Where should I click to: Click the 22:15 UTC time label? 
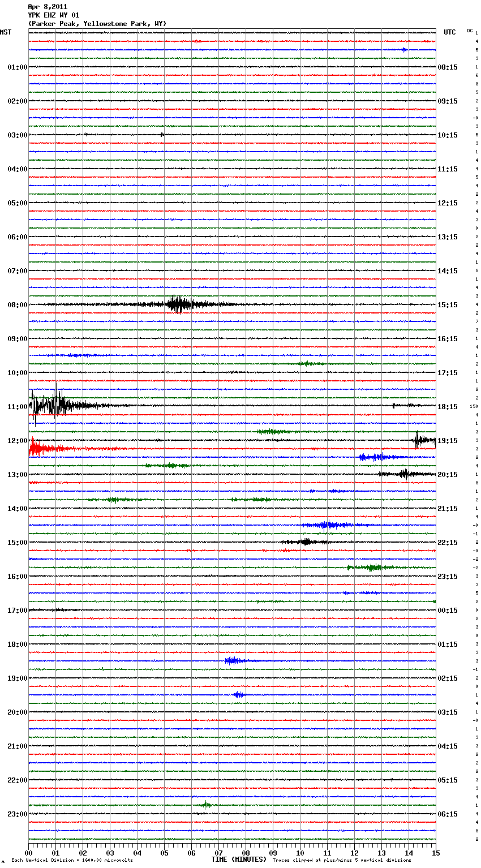point(448,543)
